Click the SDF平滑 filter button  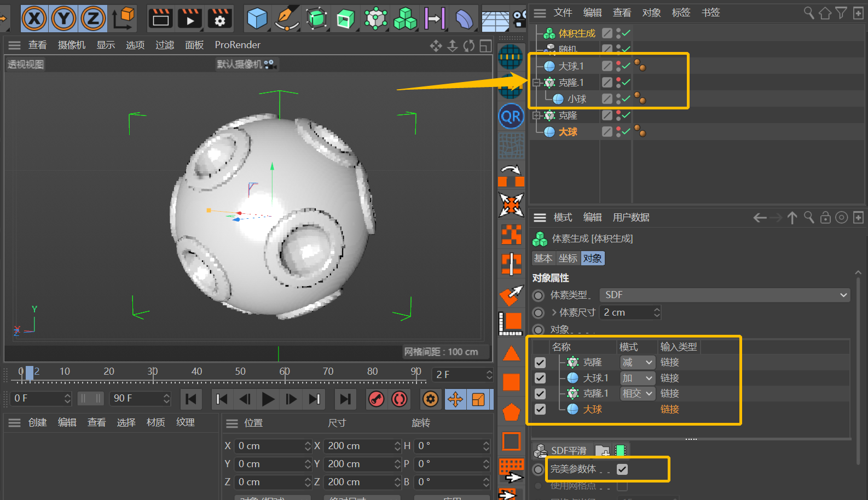coord(563,451)
